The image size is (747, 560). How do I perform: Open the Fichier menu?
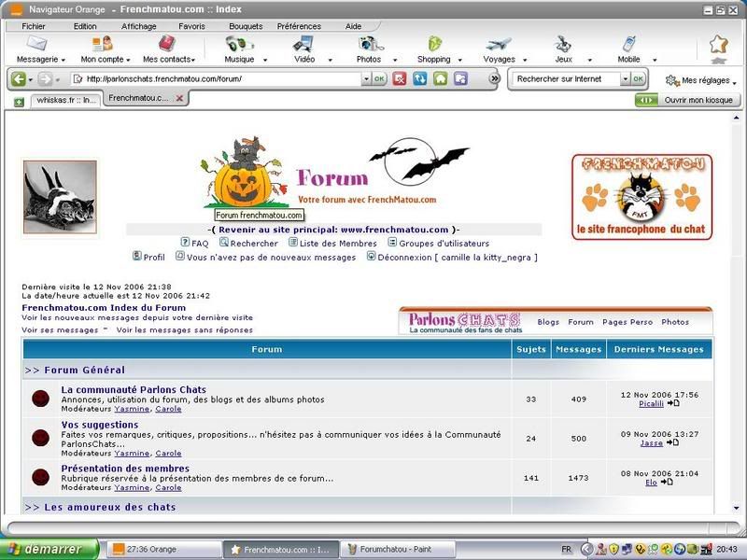pos(34,26)
